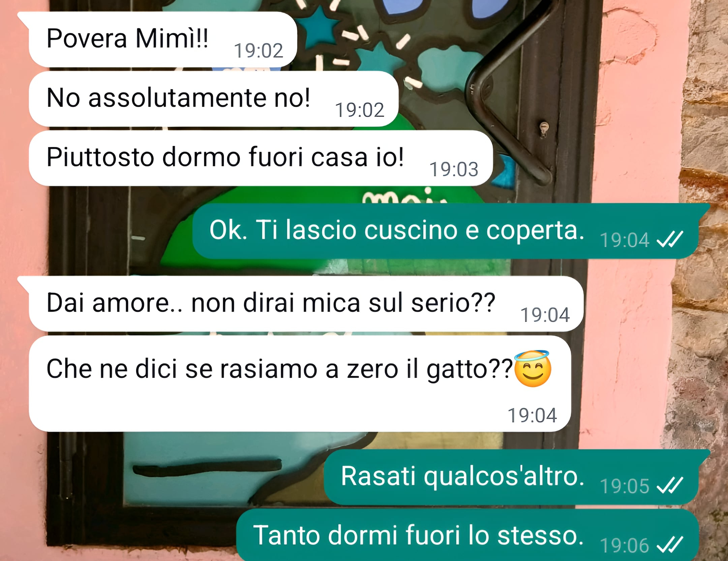Click double checkmarks on the 19:06 message
Image resolution: width=728 pixels, height=561 pixels.
[x=670, y=545]
